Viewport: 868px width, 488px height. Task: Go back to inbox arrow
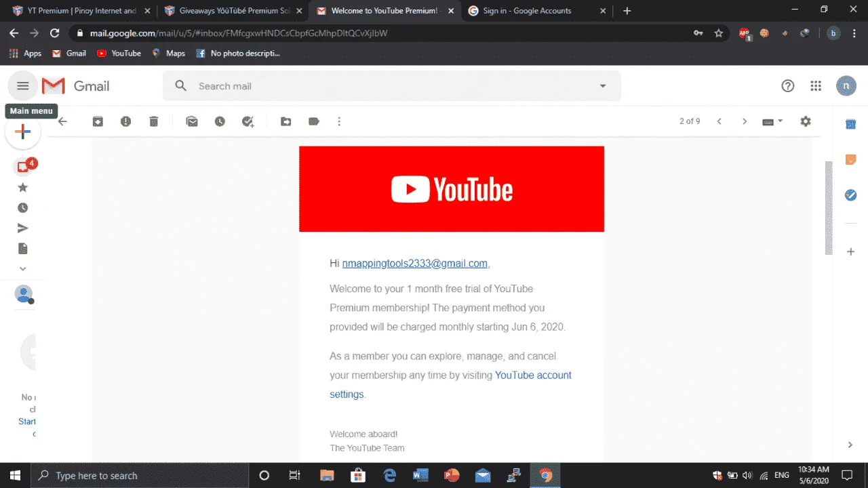pyautogui.click(x=62, y=121)
